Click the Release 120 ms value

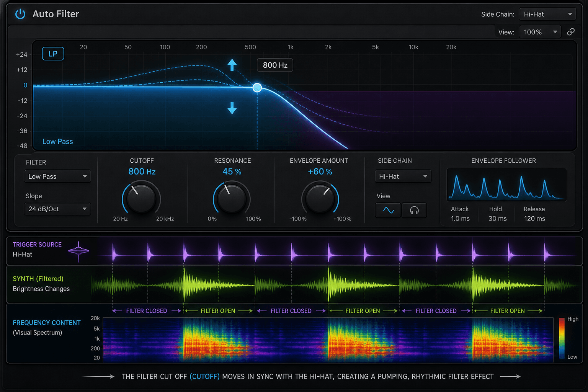(x=534, y=219)
